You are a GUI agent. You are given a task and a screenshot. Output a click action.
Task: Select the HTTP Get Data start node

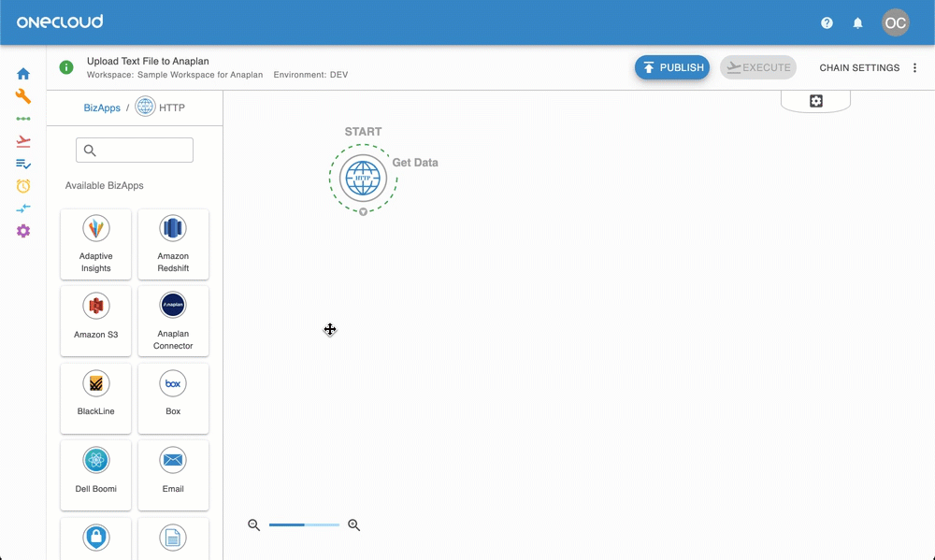tap(363, 178)
